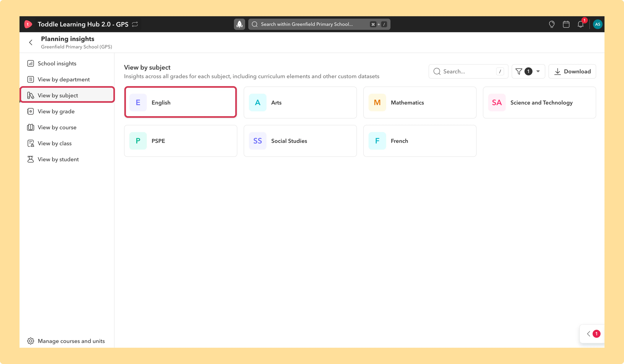
Task: Click the View by class icon
Action: (30, 143)
